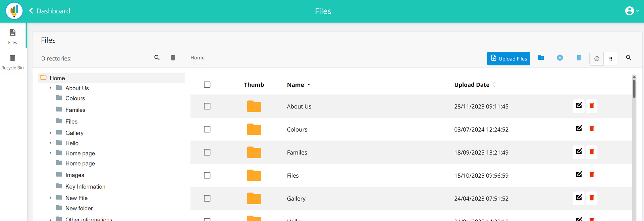Select the Gallery row checkbox
The image size is (644, 221).
207,198
